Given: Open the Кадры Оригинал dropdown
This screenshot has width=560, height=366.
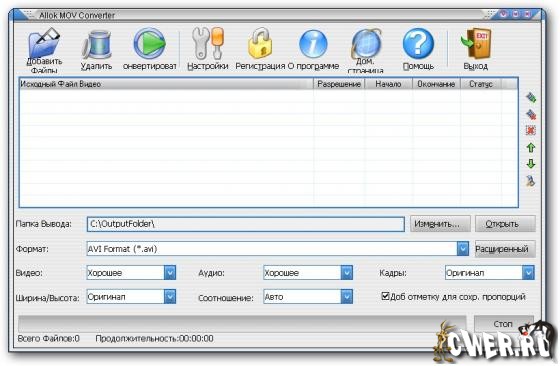Looking at the screenshot, I should [x=528, y=273].
